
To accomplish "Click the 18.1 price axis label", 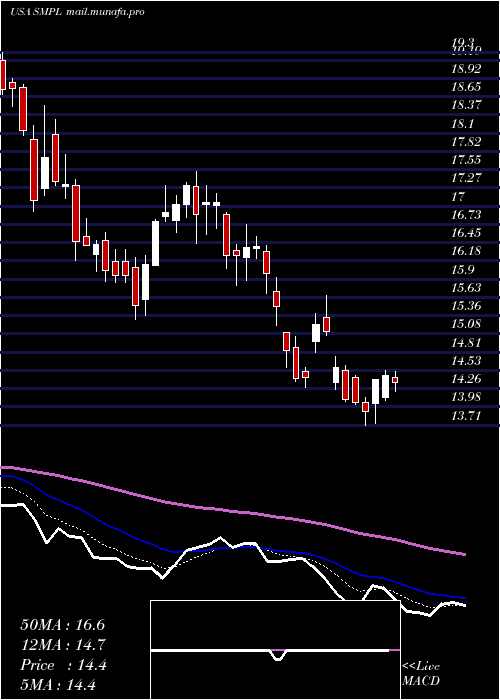I will (x=464, y=123).
